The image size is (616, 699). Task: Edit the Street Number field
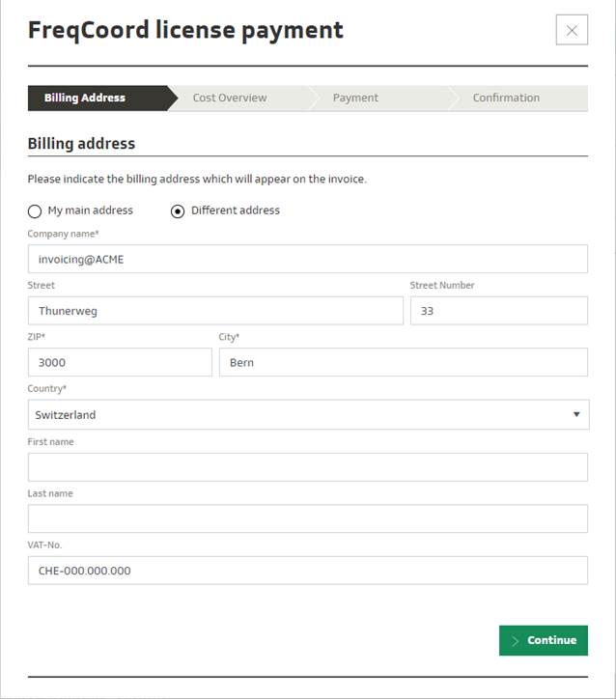498,311
